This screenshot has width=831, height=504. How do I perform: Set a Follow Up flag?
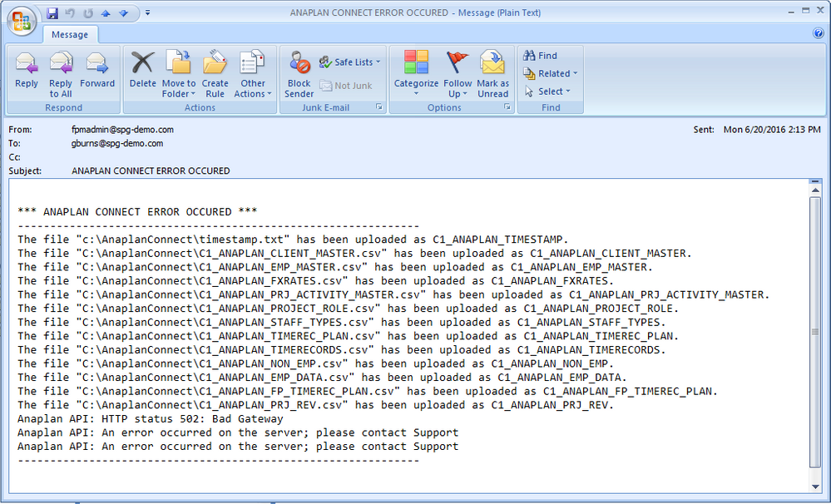pyautogui.click(x=458, y=74)
